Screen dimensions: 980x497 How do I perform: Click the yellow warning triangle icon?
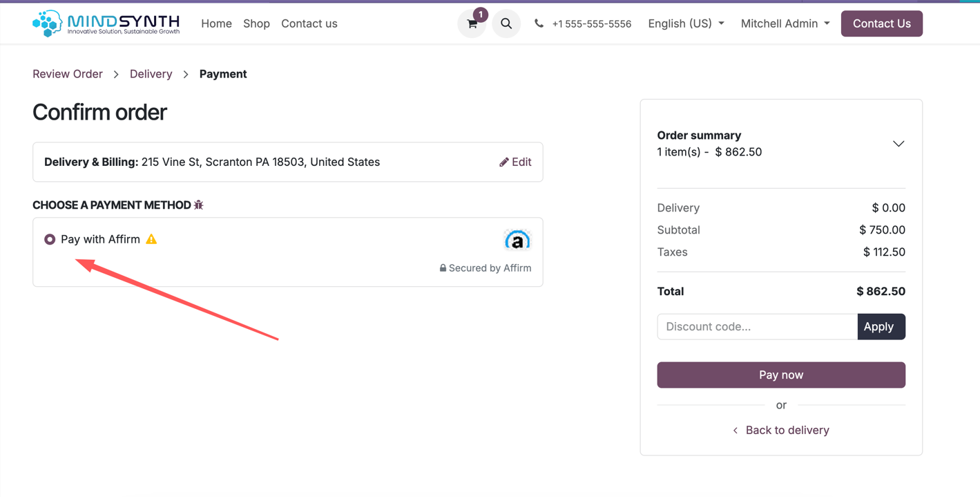(151, 239)
